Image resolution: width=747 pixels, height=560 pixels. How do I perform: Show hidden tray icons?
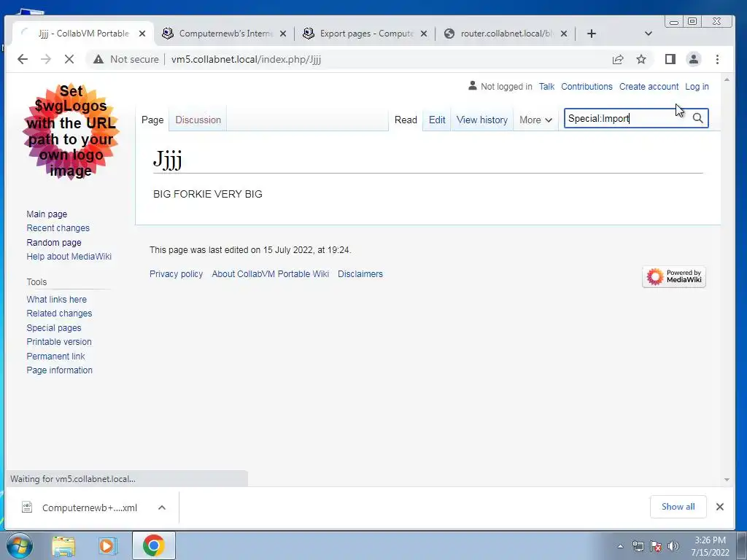click(620, 546)
